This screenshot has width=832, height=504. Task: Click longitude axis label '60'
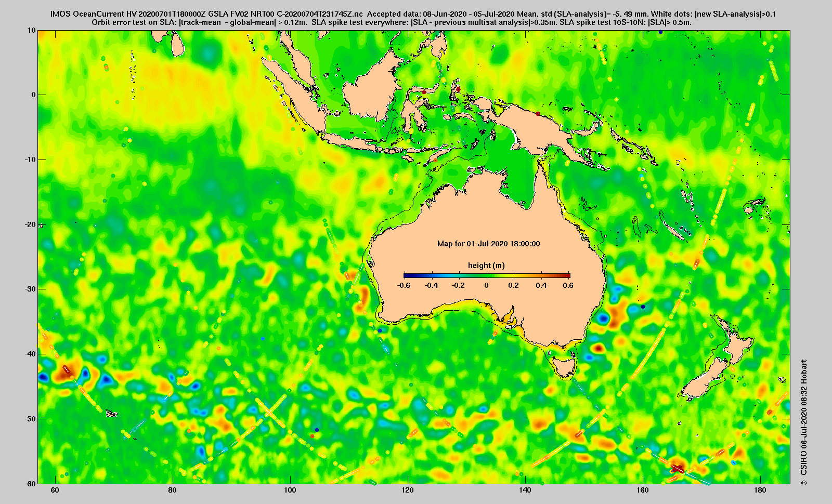(x=55, y=490)
